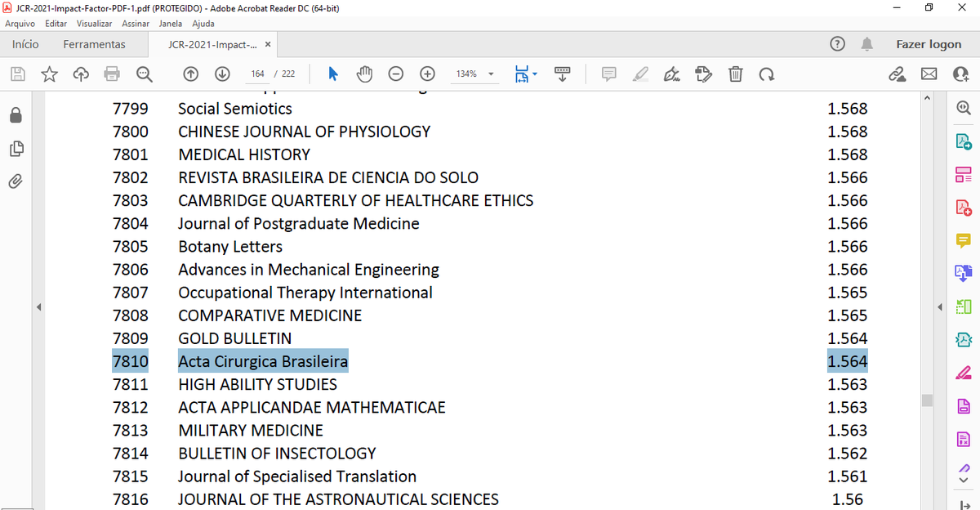
Task: Click rank number 7816
Action: [x=131, y=499]
